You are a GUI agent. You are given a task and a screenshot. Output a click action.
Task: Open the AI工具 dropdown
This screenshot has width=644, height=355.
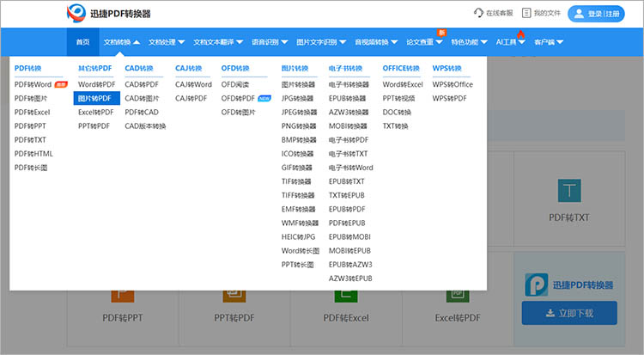click(510, 41)
